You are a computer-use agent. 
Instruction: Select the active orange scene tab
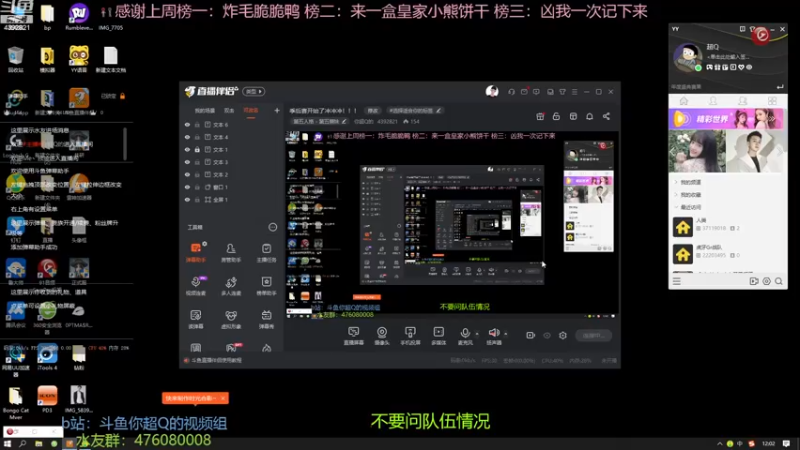click(x=251, y=111)
